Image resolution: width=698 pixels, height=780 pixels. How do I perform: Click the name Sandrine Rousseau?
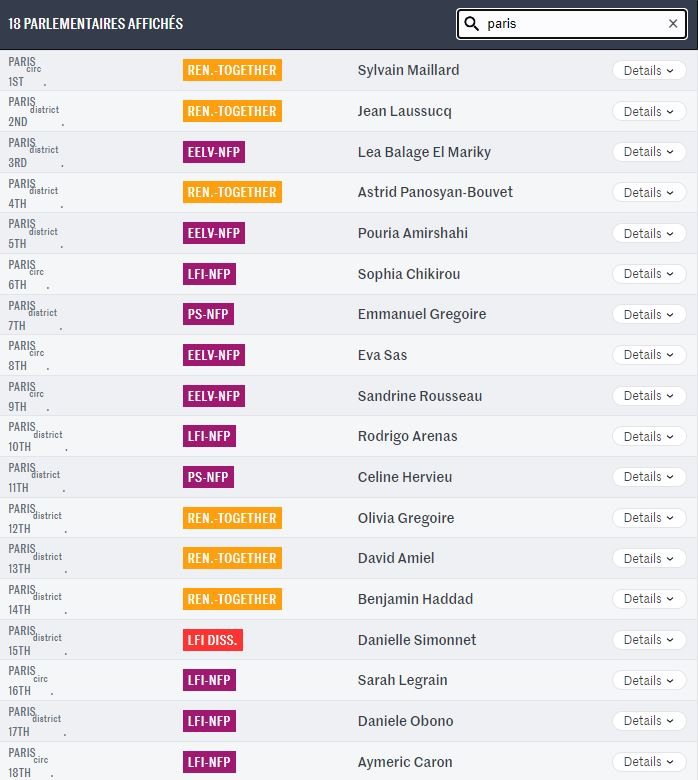(x=419, y=395)
